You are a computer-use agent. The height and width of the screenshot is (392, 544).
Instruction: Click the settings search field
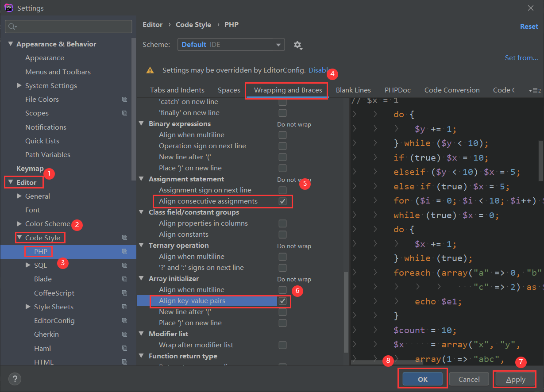pyautogui.click(x=68, y=27)
